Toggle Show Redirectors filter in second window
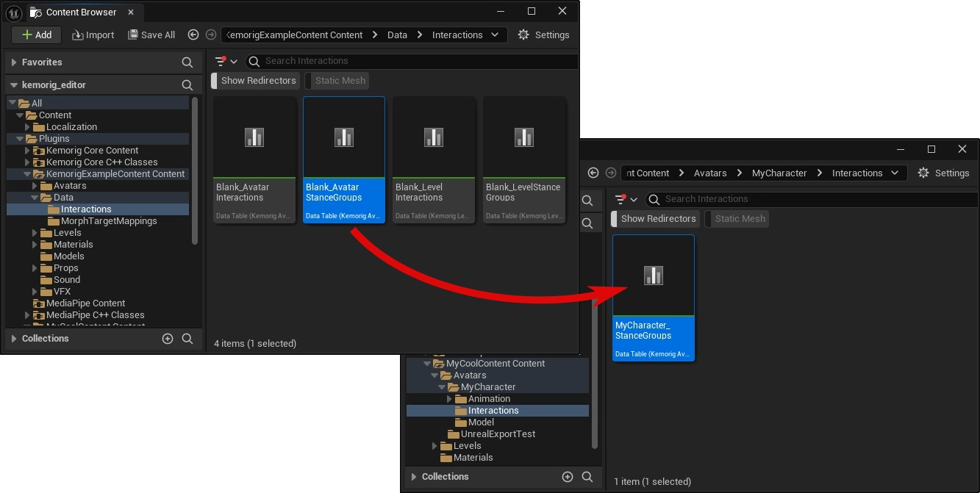Screen dimensions: 980x493 pyautogui.click(x=657, y=219)
